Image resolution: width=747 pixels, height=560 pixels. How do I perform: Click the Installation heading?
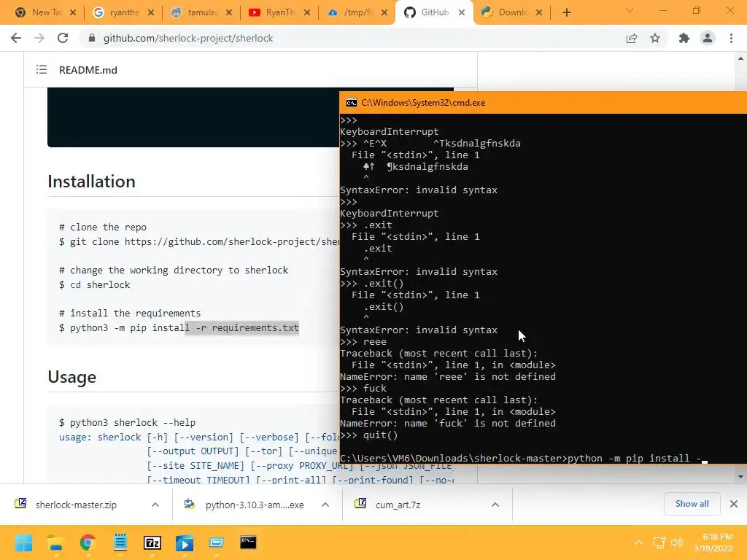(x=91, y=182)
